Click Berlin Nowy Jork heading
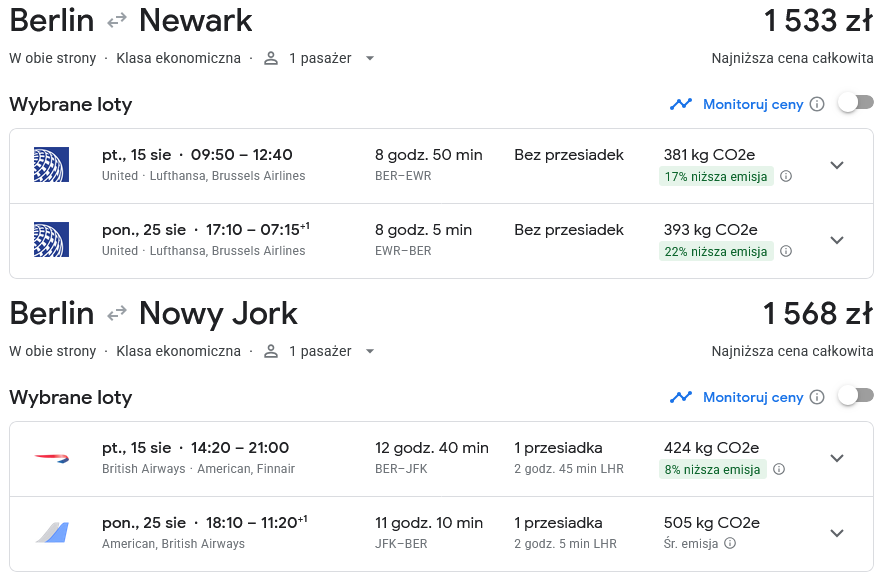Screen dimensions: 884x581 (x=153, y=314)
